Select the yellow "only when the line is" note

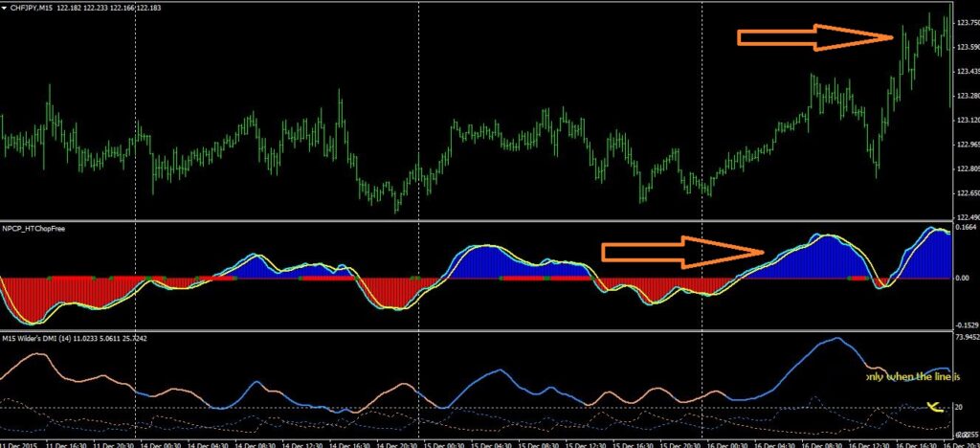click(913, 377)
